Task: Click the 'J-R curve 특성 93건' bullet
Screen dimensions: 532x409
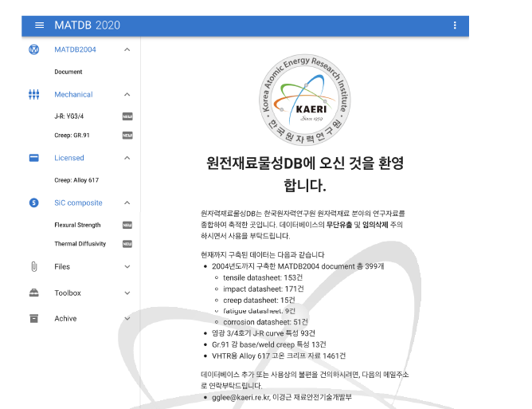Action: 264,333
